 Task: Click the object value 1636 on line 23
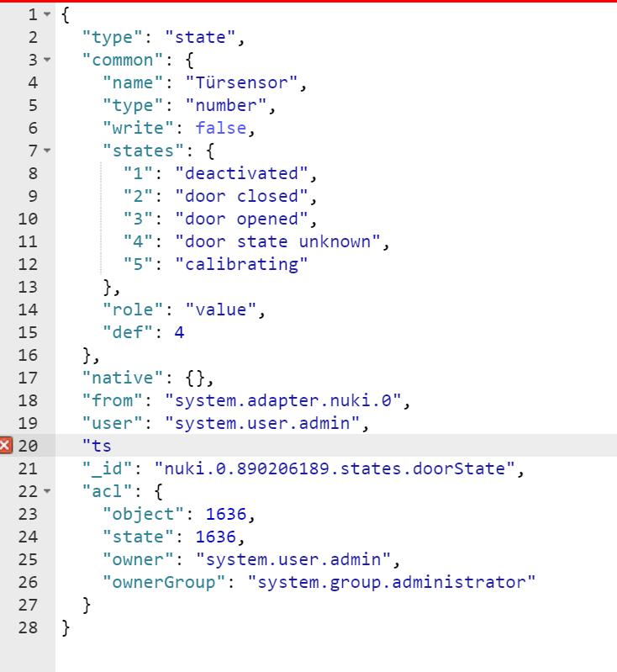click(226, 514)
